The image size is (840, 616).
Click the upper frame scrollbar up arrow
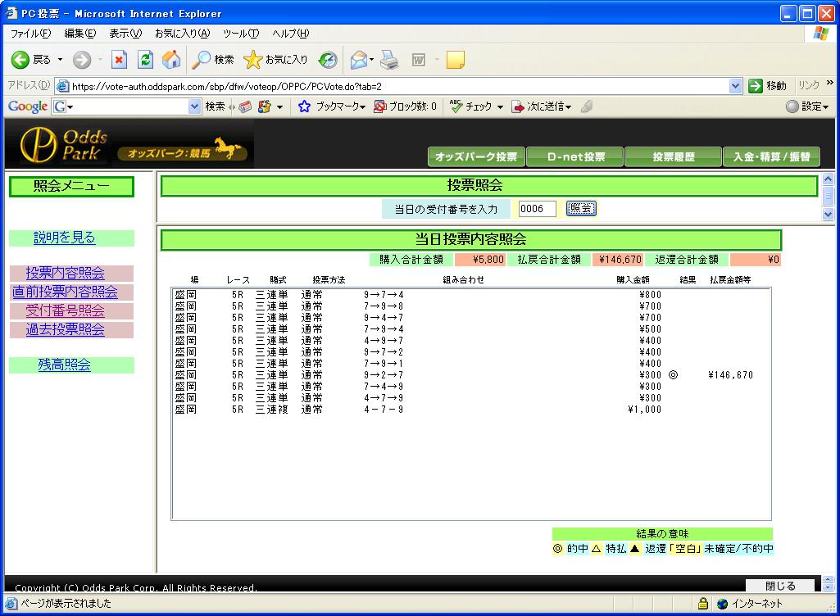829,179
